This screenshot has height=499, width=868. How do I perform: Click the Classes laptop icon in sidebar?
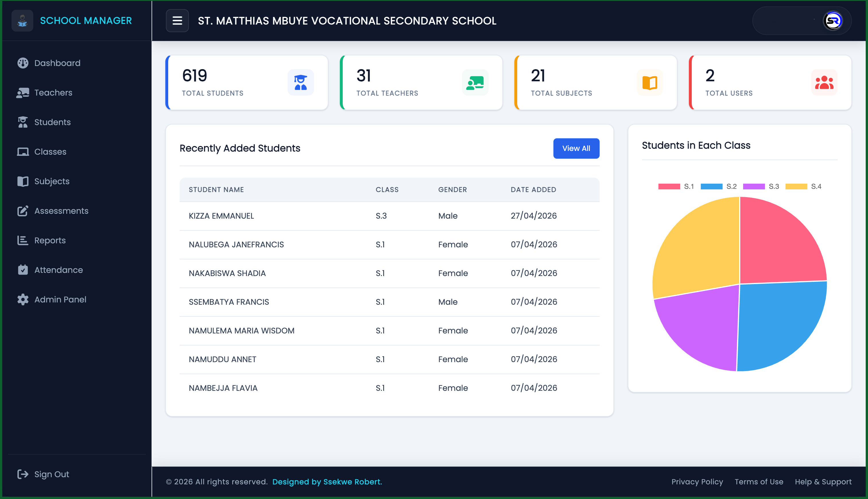(23, 152)
